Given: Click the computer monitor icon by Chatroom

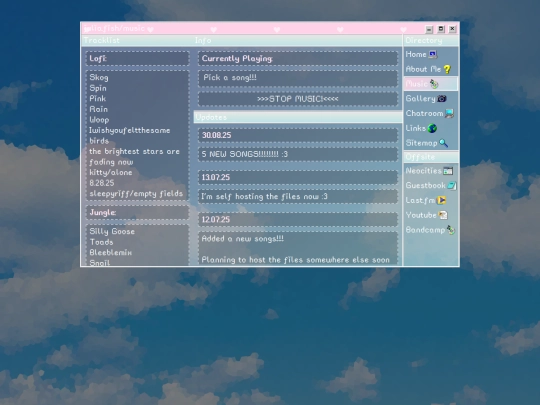Looking at the screenshot, I should tap(449, 113).
